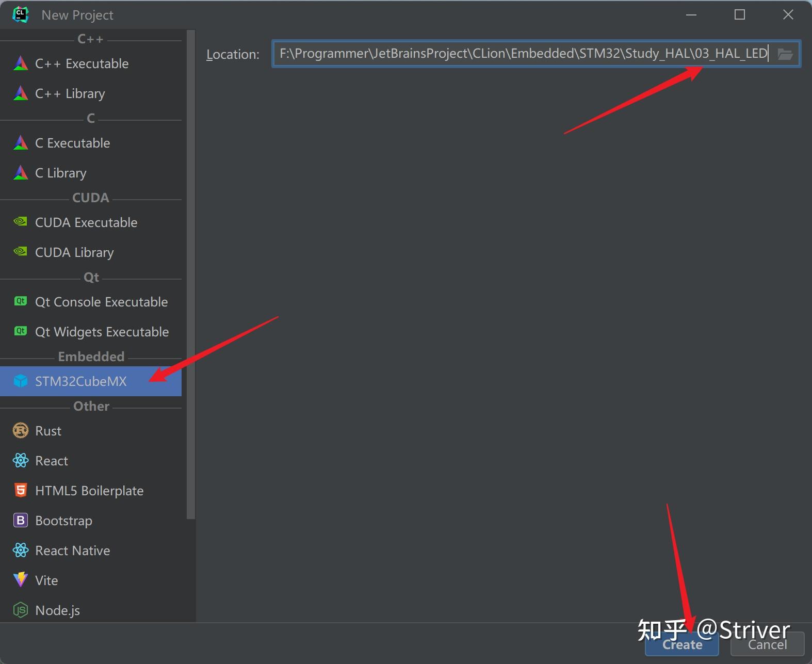The height and width of the screenshot is (664, 812).
Task: Maximize the New Project window
Action: tap(739, 14)
